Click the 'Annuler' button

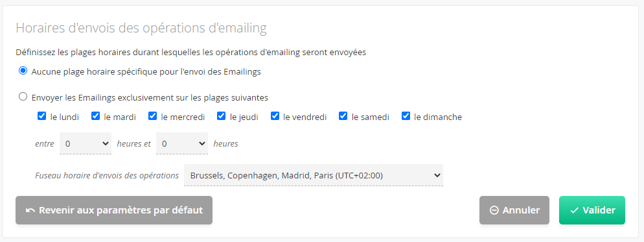514,210
